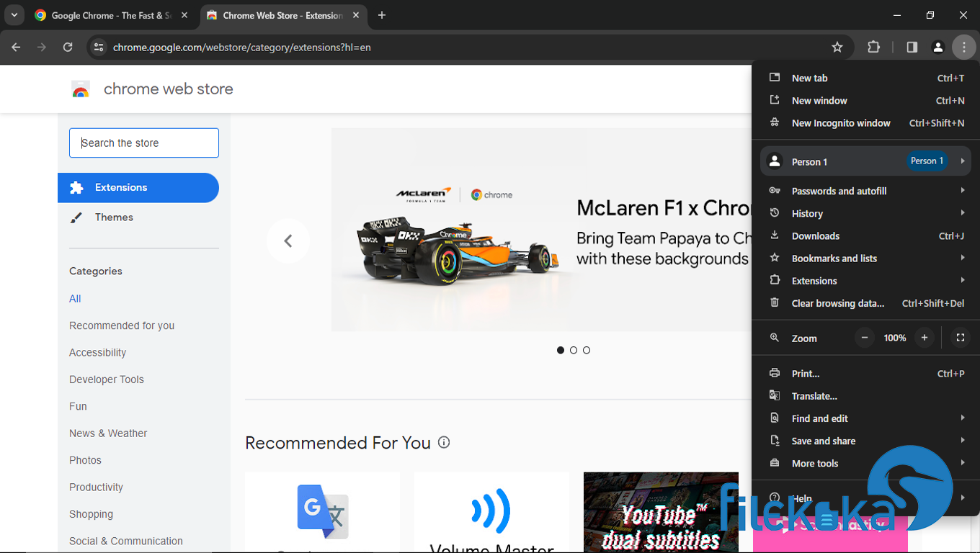Choose the All category

click(75, 299)
